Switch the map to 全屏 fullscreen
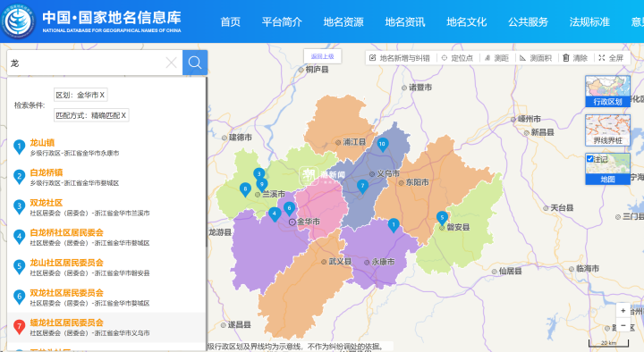The width and height of the screenshot is (644, 352). 611,58
